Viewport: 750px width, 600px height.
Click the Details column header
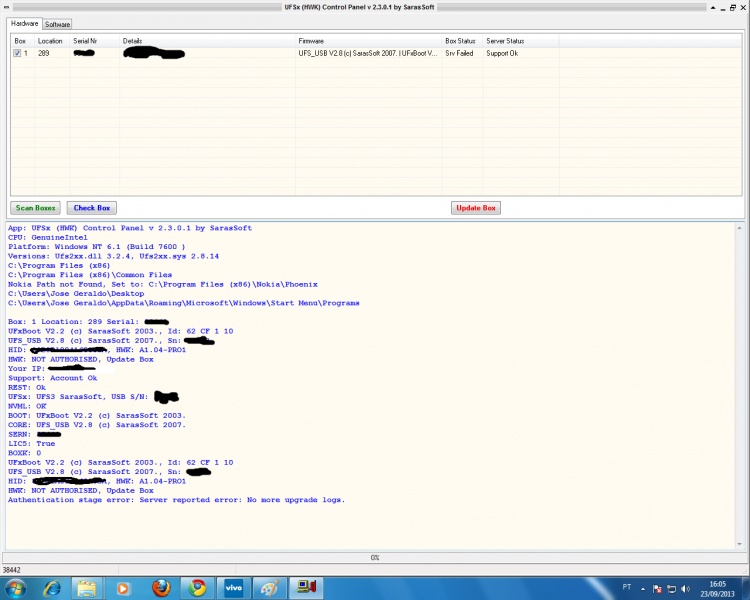pyautogui.click(x=207, y=41)
